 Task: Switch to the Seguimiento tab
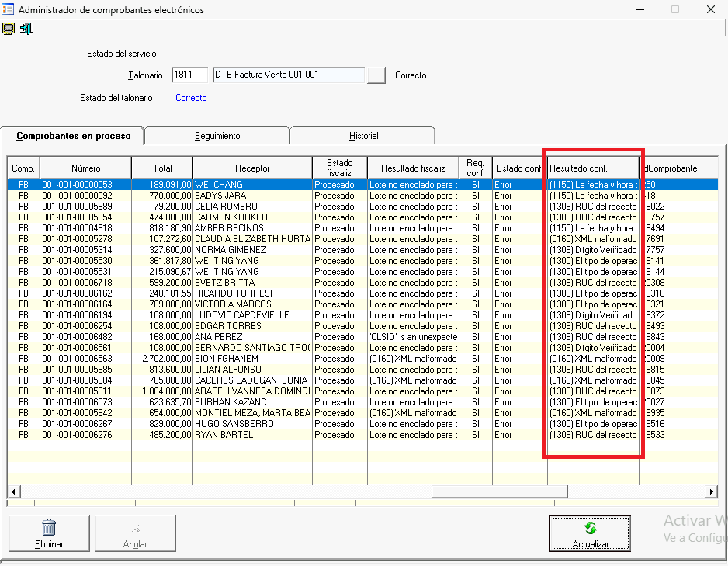[217, 136]
